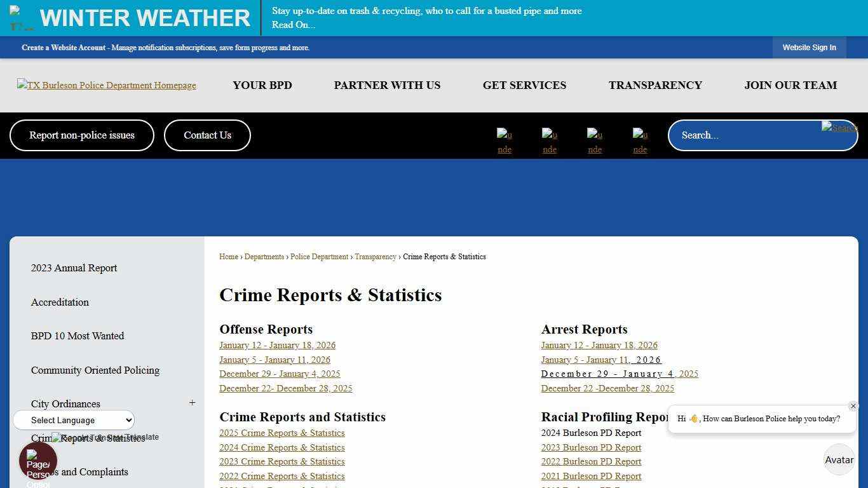Open the first social media icon link
The image size is (868, 488).
click(504, 140)
